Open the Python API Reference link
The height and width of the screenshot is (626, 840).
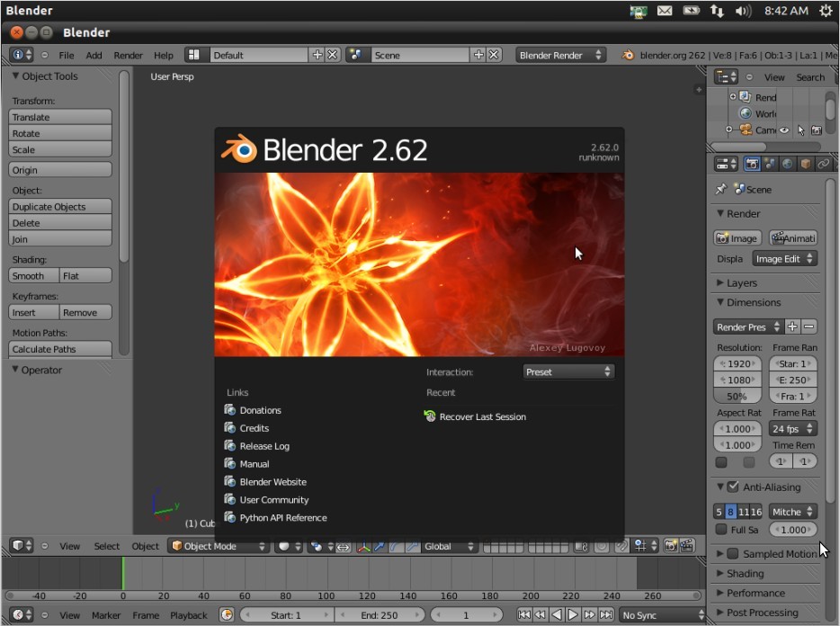[x=276, y=518]
